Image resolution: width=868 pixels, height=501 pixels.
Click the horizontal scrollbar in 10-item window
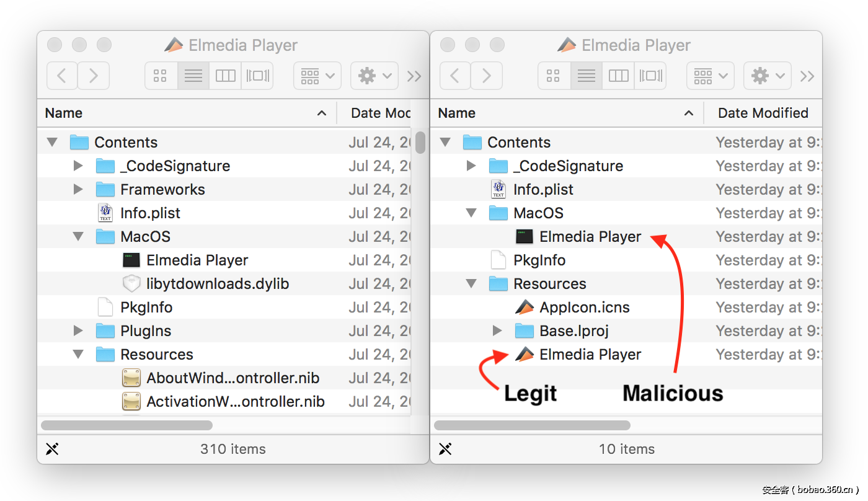pos(533,425)
